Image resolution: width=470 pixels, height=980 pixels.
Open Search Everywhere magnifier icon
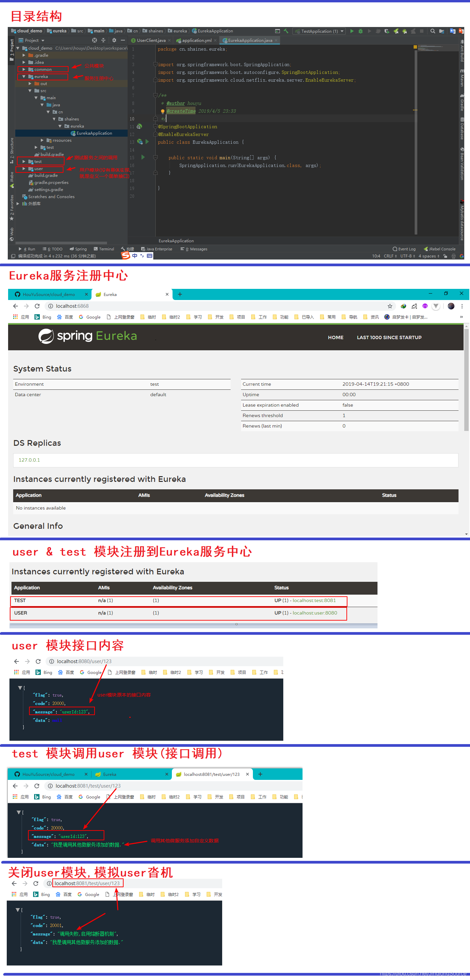433,31
